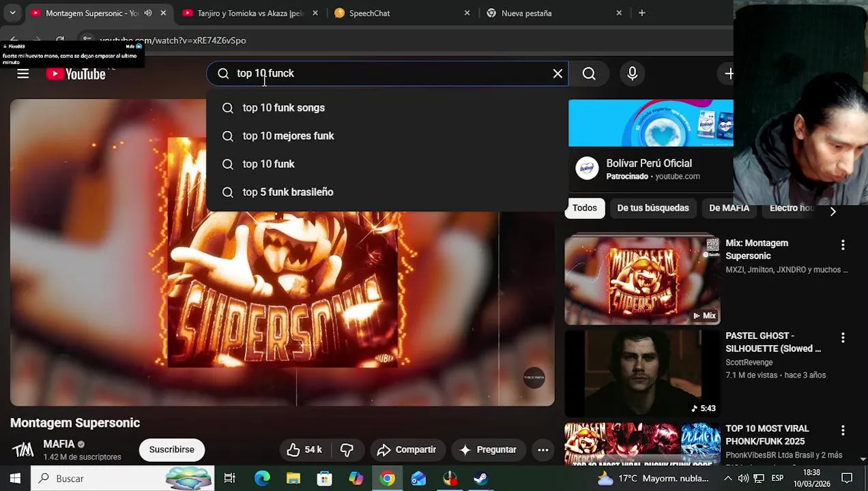
Task: Open the YouTube hamburger guide menu
Action: pyautogui.click(x=23, y=74)
